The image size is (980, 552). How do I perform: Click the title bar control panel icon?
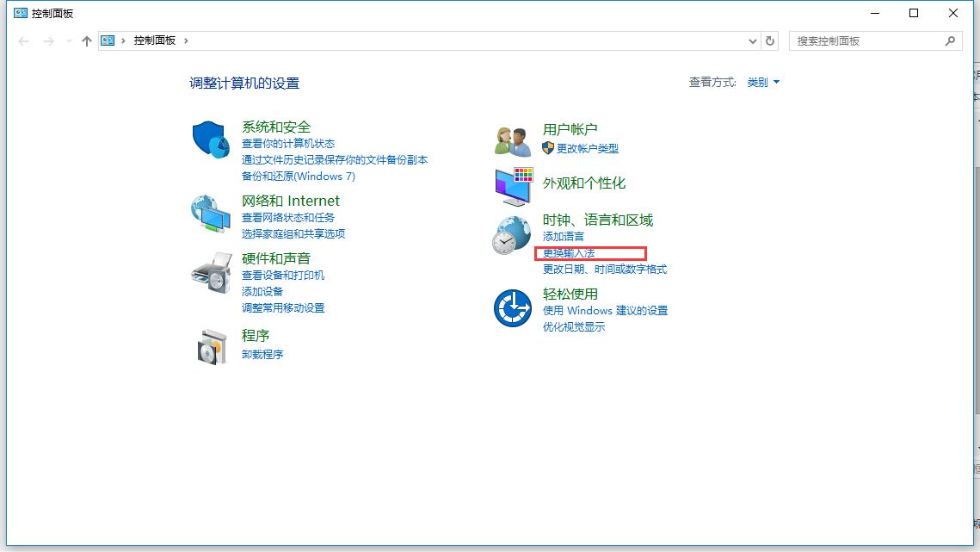tap(21, 13)
